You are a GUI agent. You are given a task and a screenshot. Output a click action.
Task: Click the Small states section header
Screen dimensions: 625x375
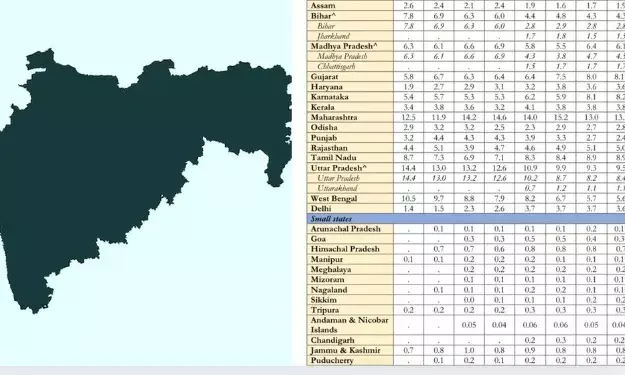331,218
